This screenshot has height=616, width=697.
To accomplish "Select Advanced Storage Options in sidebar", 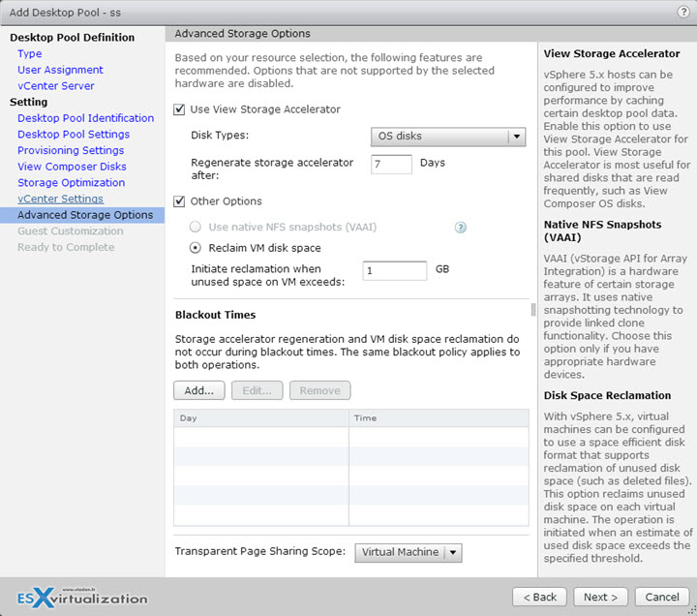I will point(82,215).
